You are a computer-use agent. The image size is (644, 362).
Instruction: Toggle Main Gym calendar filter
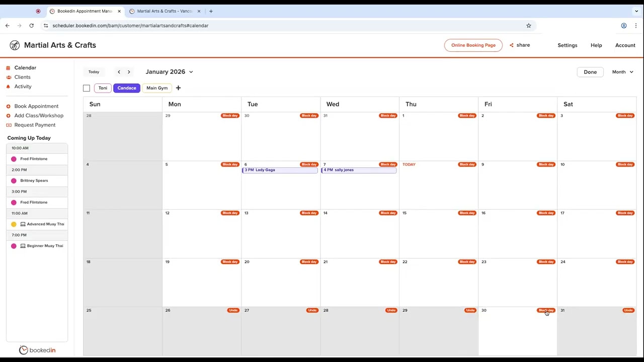pos(157,88)
